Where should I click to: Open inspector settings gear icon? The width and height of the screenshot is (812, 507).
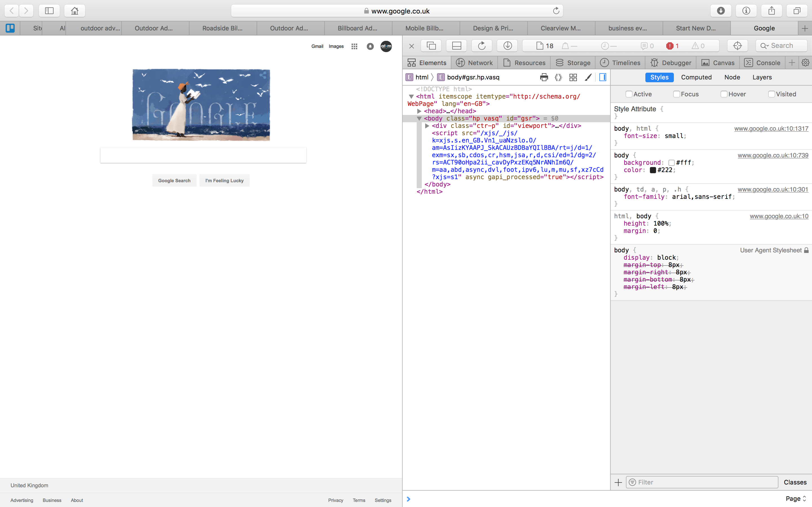[x=805, y=63]
